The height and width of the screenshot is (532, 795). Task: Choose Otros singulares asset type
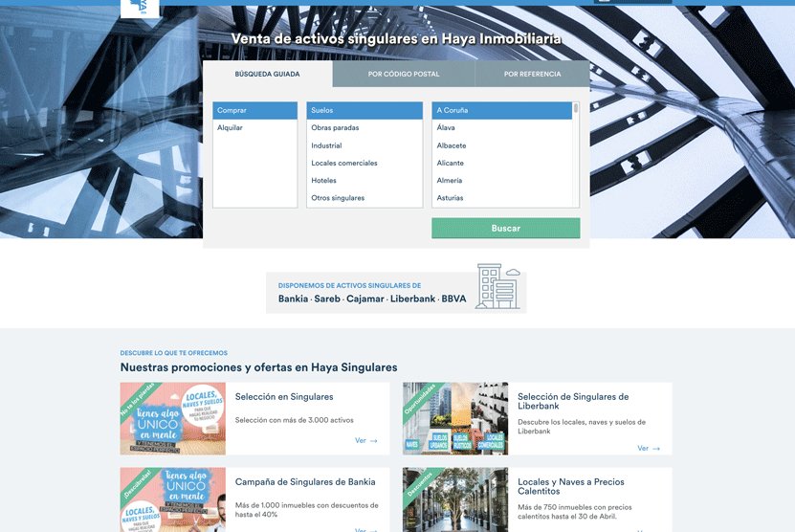click(x=364, y=198)
